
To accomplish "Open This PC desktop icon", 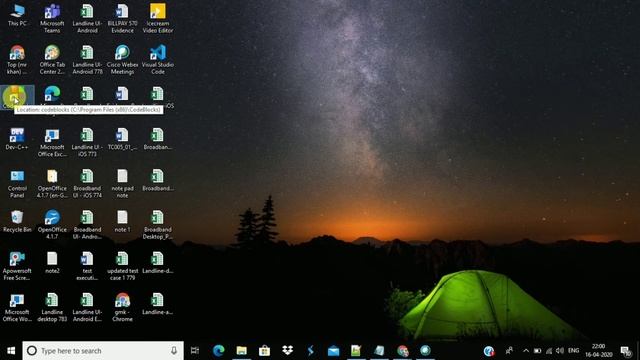I will pyautogui.click(x=17, y=15).
